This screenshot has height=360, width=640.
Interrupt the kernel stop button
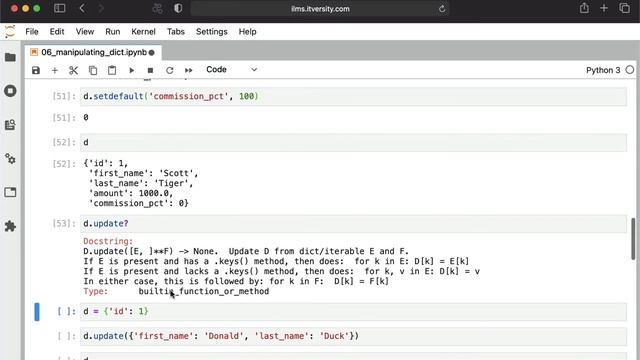150,70
